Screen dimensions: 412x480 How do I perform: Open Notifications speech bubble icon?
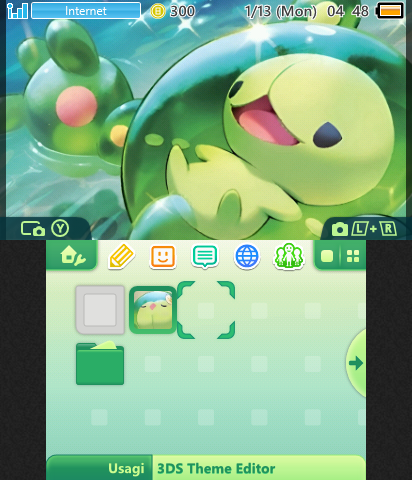(x=205, y=256)
